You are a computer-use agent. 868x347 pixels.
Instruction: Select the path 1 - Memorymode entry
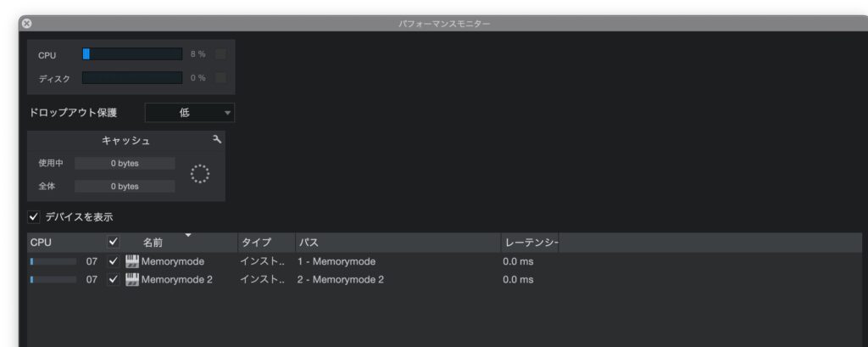coord(337,261)
